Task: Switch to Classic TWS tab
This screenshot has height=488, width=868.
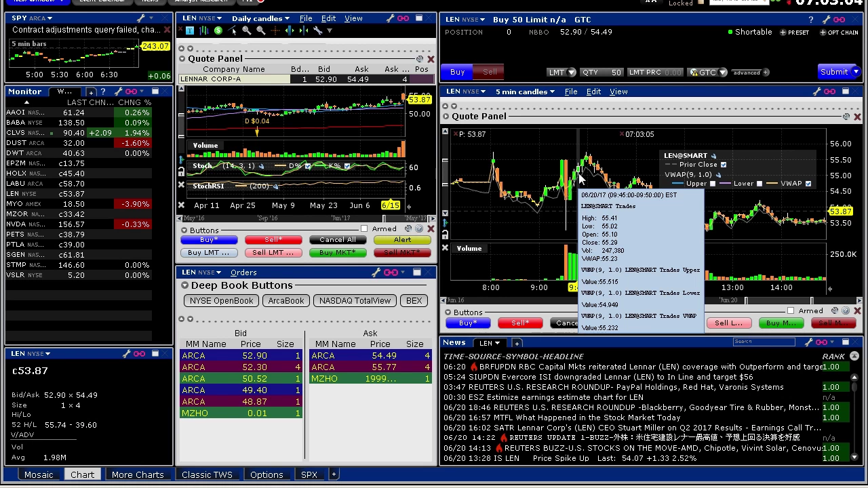Action: click(207, 474)
